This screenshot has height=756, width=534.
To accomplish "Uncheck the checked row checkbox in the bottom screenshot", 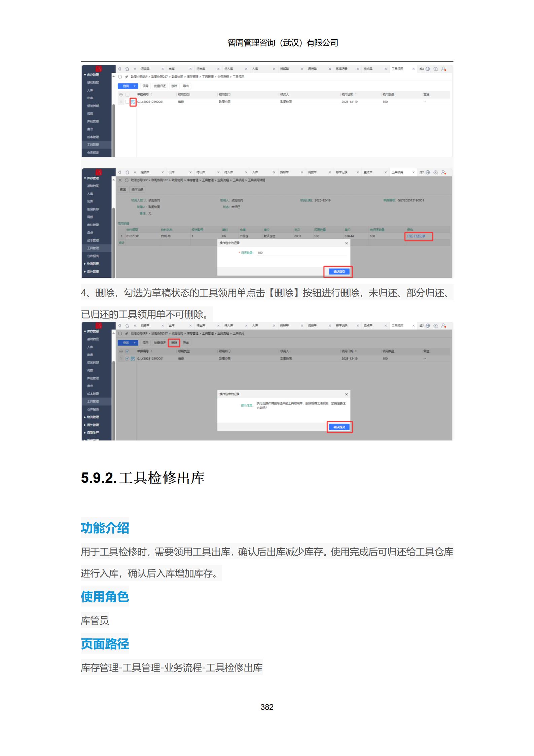I will coord(127,359).
